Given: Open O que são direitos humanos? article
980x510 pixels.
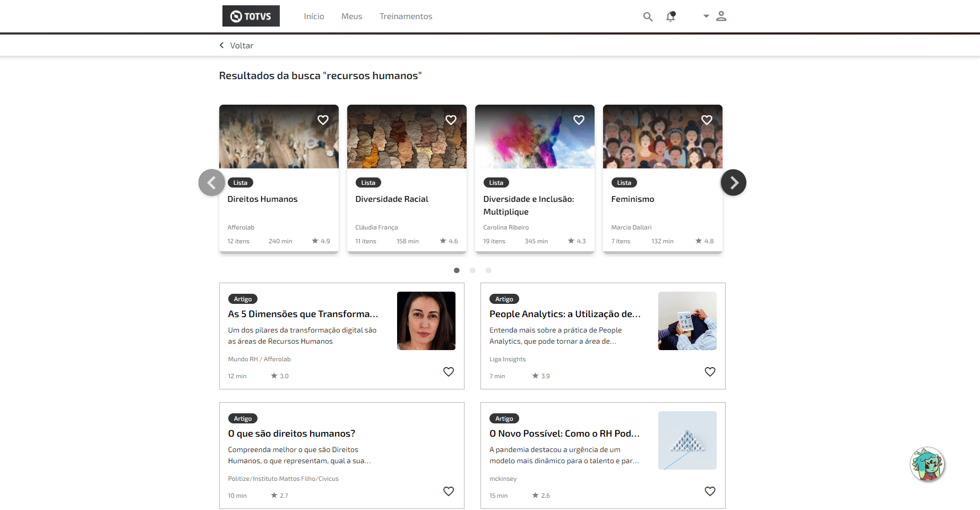Looking at the screenshot, I should pos(291,433).
